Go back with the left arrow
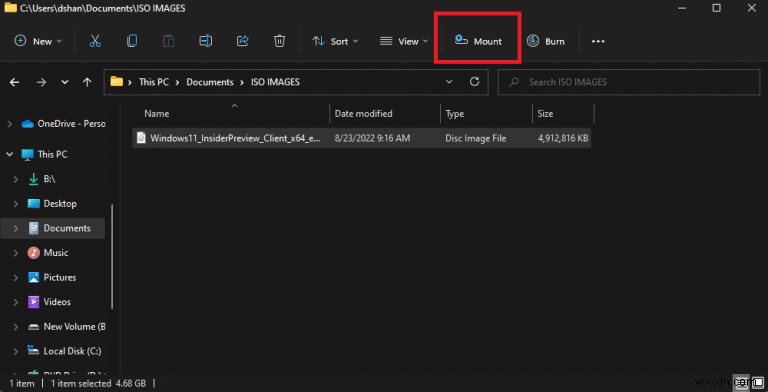 click(x=15, y=82)
